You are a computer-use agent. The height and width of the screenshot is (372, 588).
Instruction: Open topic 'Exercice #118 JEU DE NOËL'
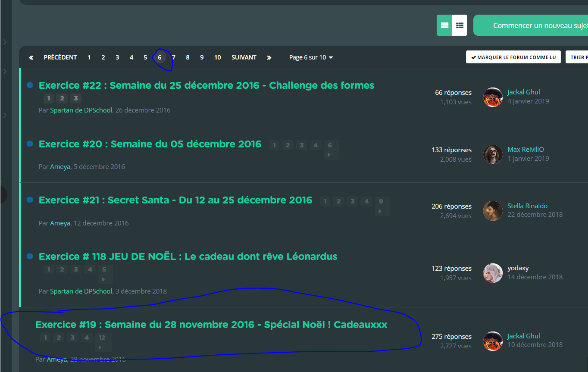click(x=188, y=256)
